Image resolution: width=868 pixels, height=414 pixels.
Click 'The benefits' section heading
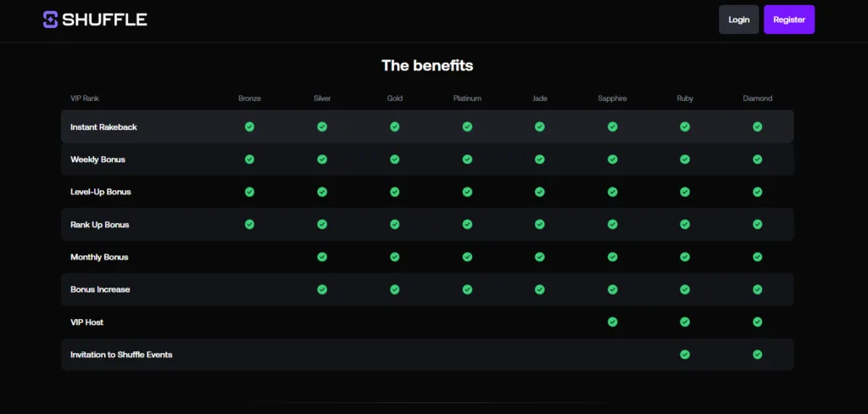click(x=427, y=65)
